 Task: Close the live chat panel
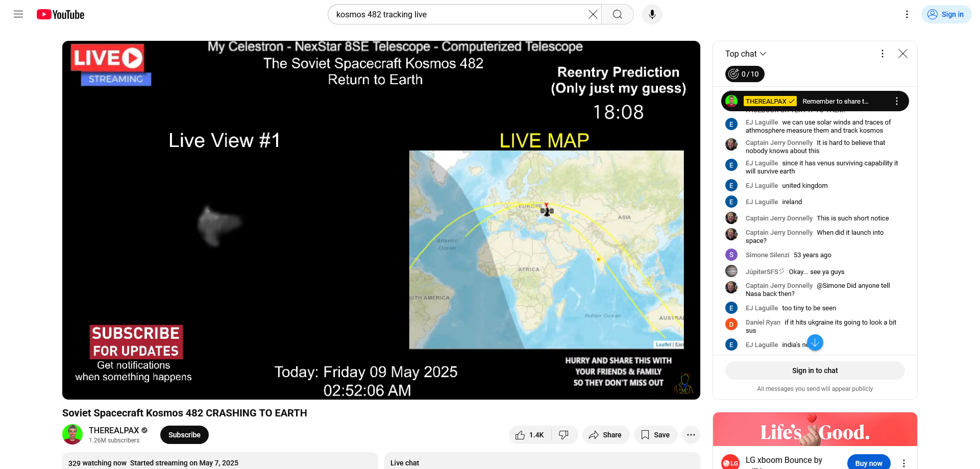(x=902, y=54)
